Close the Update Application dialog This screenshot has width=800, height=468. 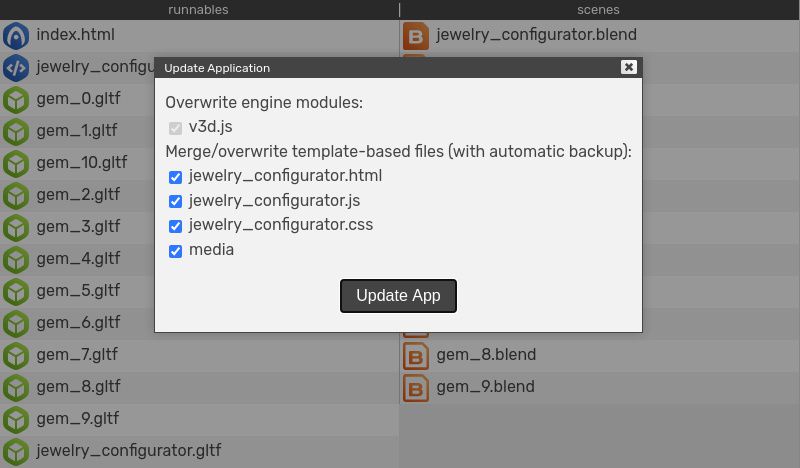(x=628, y=67)
